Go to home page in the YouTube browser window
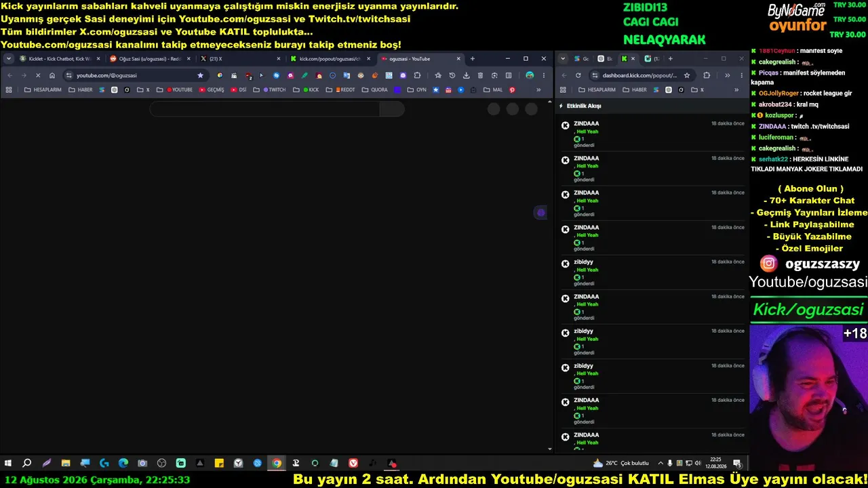 point(52,75)
